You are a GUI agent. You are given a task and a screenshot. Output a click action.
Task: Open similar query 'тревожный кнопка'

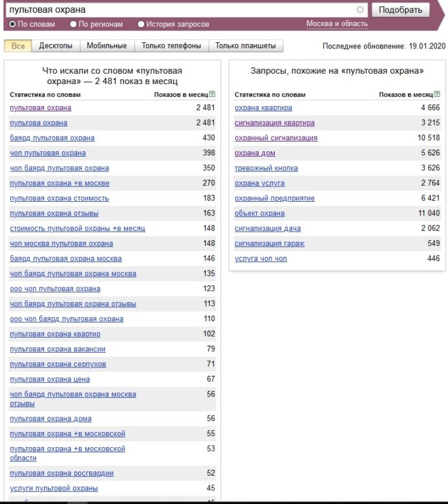point(266,168)
